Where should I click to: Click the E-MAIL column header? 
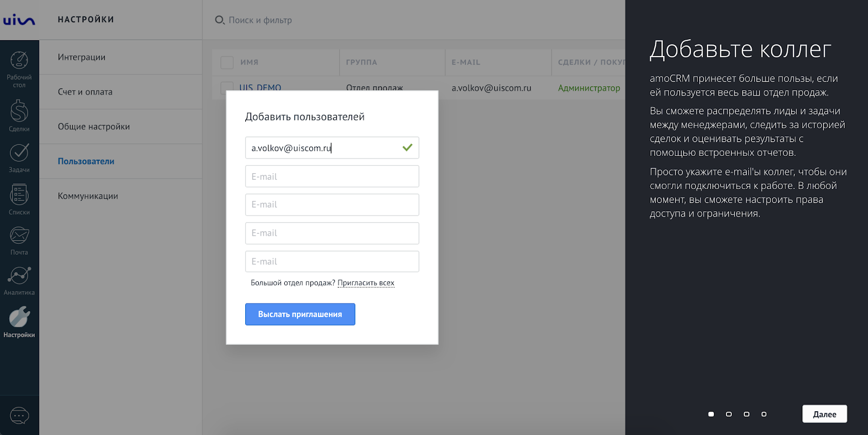click(466, 62)
